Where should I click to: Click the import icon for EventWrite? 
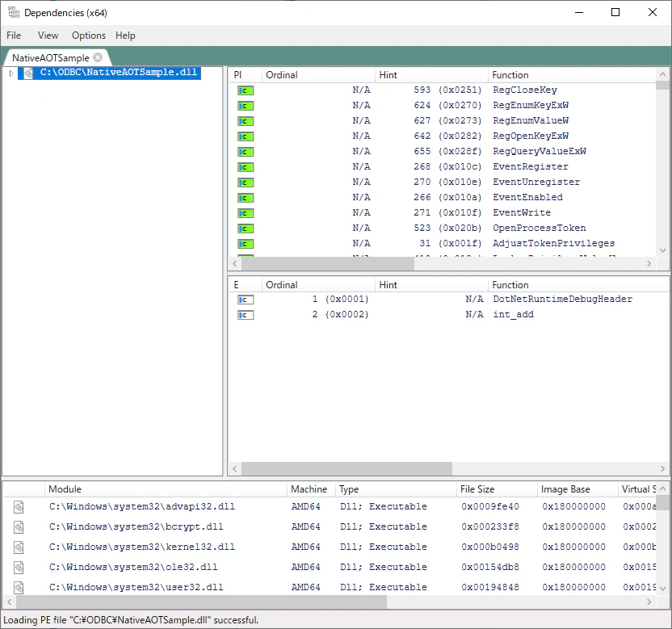pos(246,213)
